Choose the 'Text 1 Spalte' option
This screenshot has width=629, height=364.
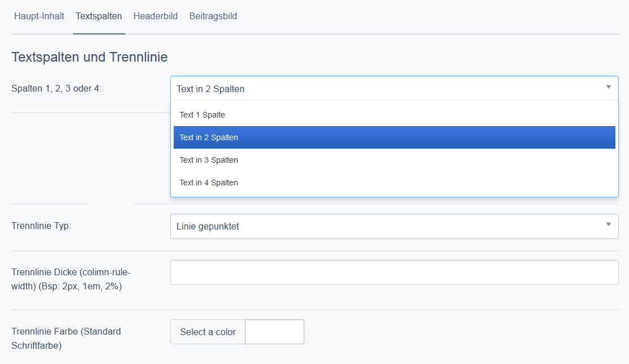[x=203, y=115]
